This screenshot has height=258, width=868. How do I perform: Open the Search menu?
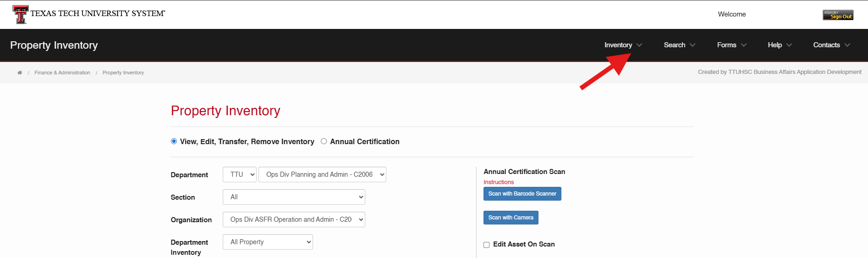pyautogui.click(x=679, y=45)
